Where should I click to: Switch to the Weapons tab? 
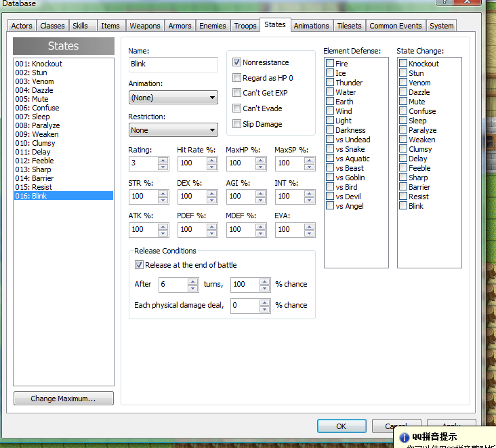[x=145, y=26]
